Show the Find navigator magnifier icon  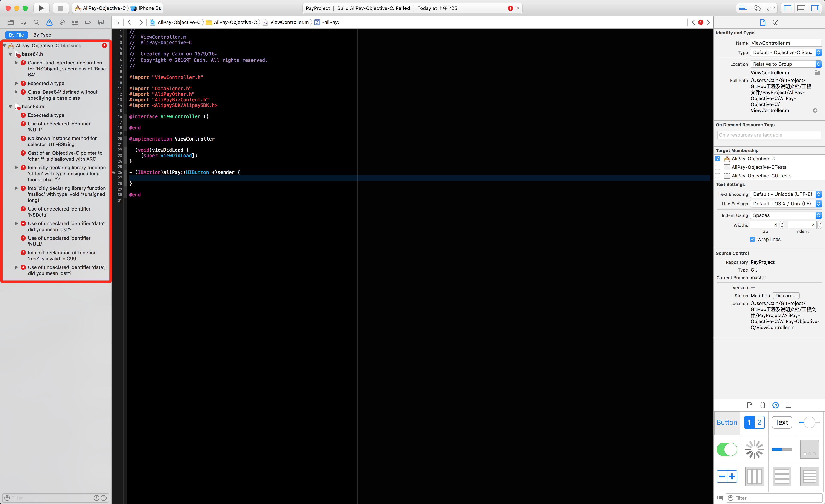pos(36,22)
